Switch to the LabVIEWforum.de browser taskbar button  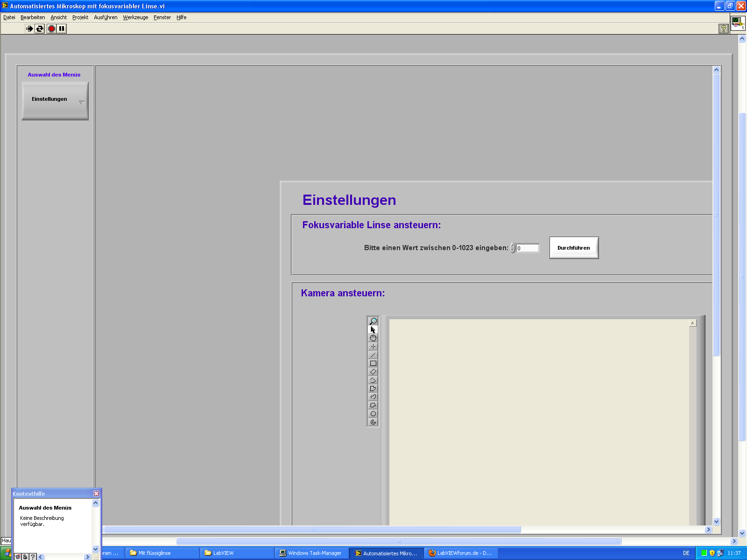point(461,553)
